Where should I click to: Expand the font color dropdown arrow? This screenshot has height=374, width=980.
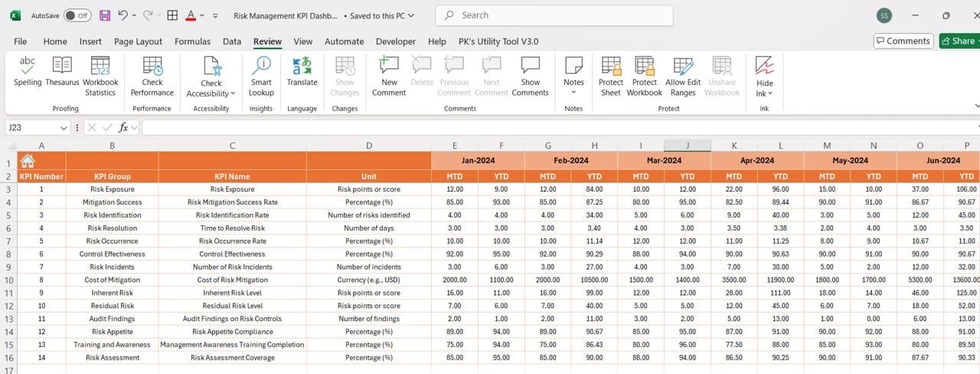click(x=201, y=15)
